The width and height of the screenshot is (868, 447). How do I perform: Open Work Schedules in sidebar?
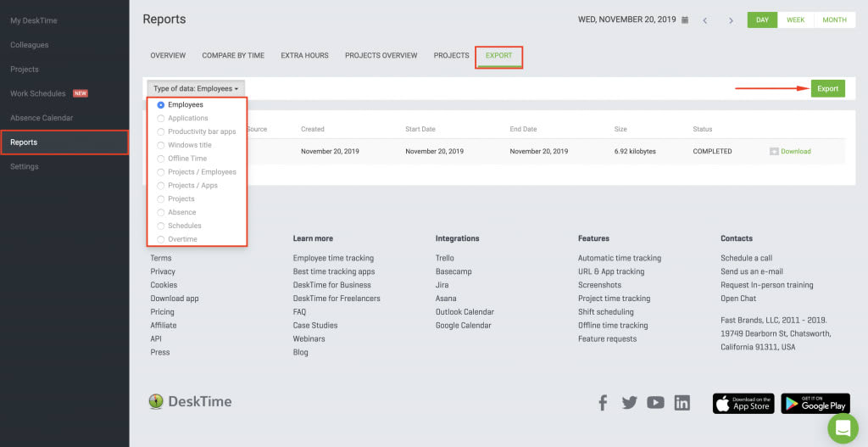[x=37, y=93]
